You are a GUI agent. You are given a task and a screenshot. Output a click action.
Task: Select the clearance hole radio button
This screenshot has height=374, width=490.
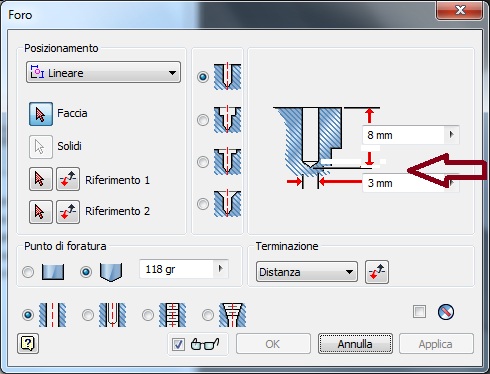[x=88, y=315]
